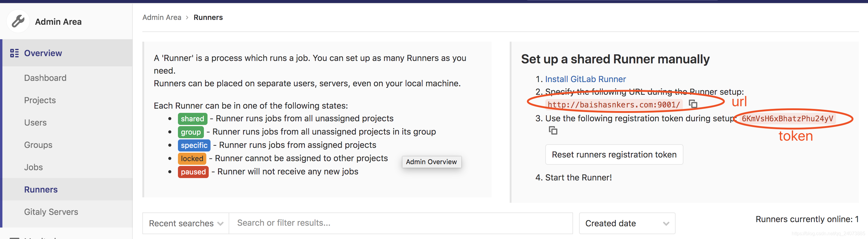Click the orange locked state badge
Viewport: 868px width, 239px height.
(192, 158)
